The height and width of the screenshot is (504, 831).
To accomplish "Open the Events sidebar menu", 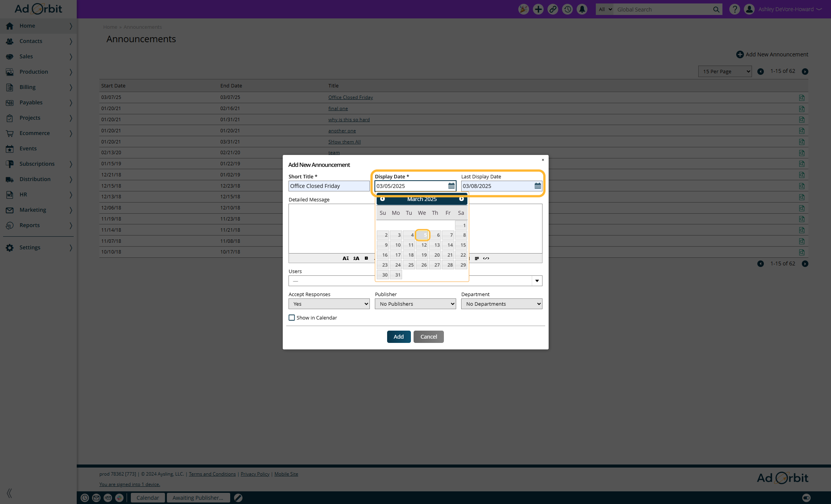I will coord(38,148).
